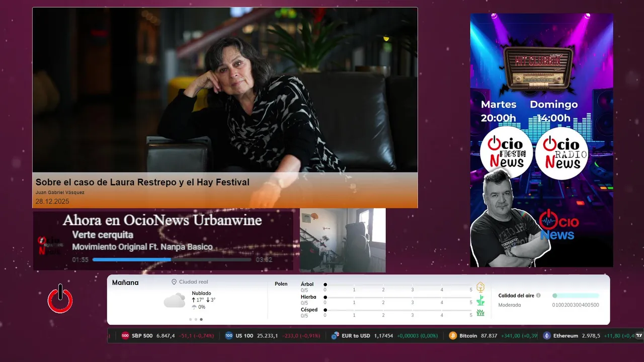The height and width of the screenshot is (362, 644).
Task: Select the first weather carousel dot
Action: coord(190,319)
